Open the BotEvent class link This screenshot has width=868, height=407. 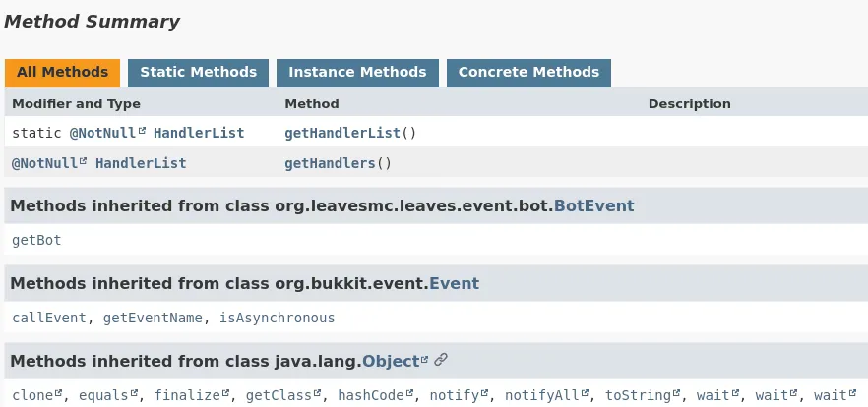click(593, 206)
